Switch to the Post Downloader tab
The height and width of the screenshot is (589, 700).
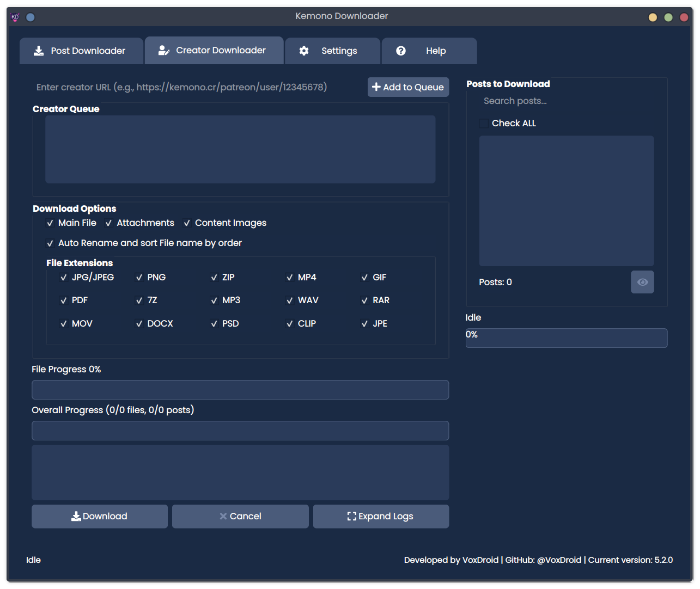click(x=81, y=50)
